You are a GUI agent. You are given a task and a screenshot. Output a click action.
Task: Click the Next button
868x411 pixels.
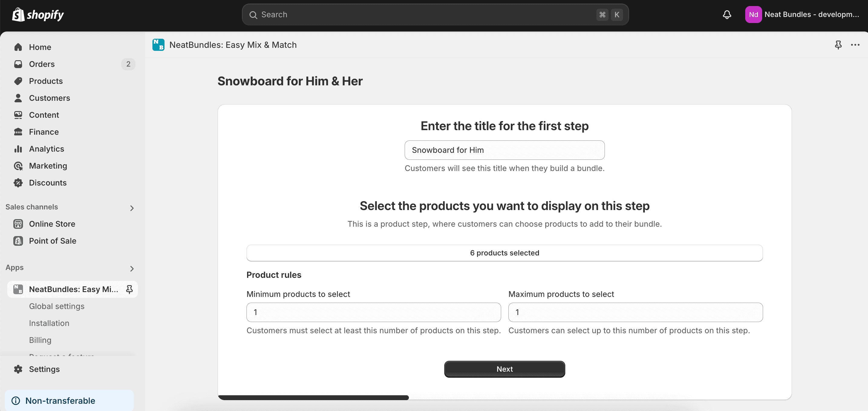coord(504,369)
